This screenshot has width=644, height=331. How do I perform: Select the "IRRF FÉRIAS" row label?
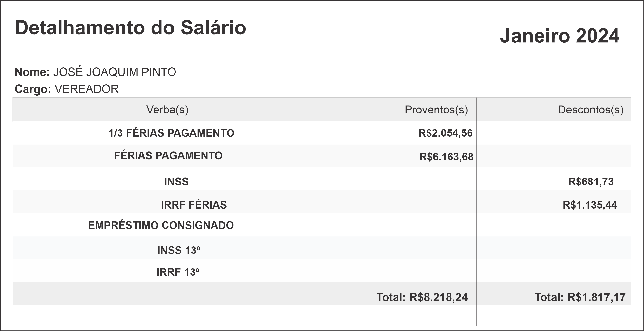pyautogui.click(x=194, y=205)
